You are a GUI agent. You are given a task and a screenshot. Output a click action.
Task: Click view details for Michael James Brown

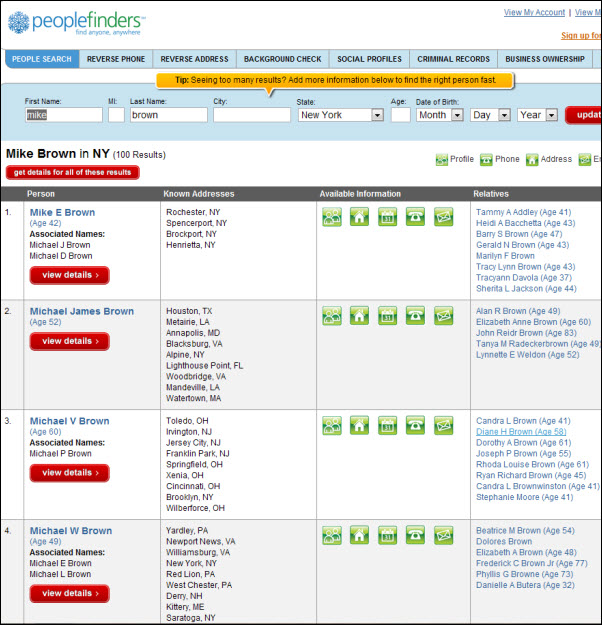tap(70, 342)
